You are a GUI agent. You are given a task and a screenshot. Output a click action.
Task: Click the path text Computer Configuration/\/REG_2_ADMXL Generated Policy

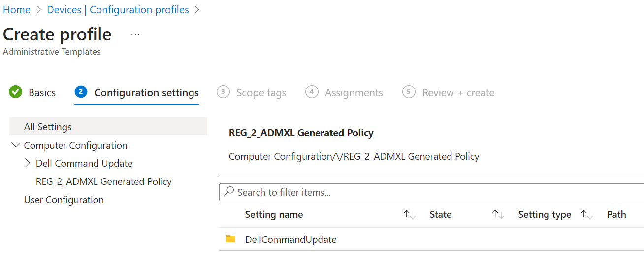click(x=354, y=156)
